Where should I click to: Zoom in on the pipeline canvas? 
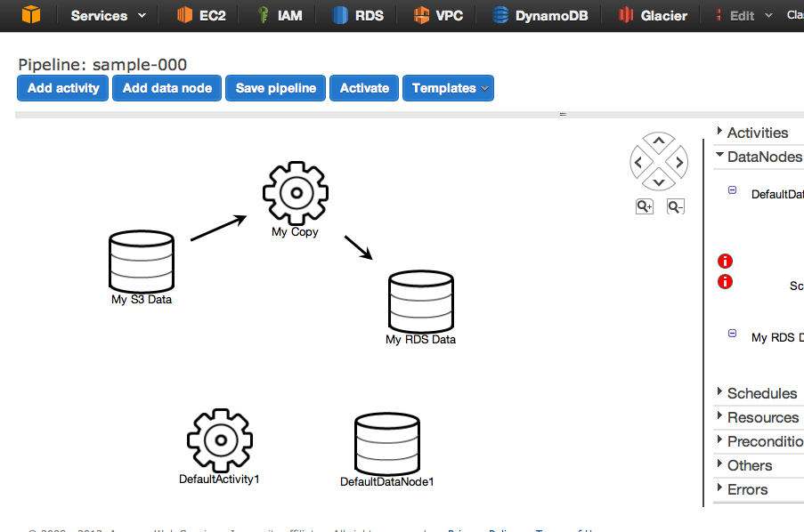644,206
